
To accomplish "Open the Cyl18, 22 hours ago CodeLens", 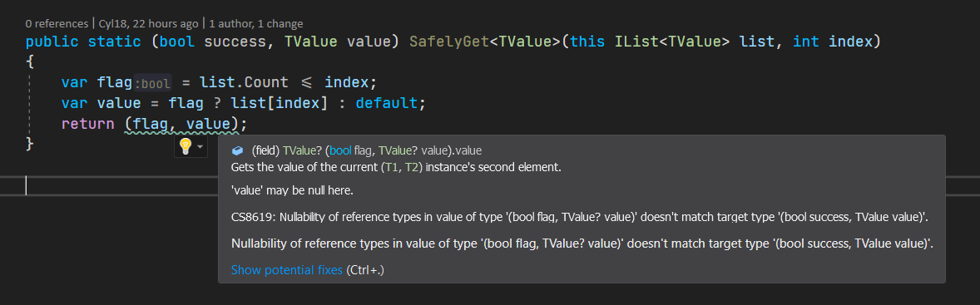I will click(149, 24).
